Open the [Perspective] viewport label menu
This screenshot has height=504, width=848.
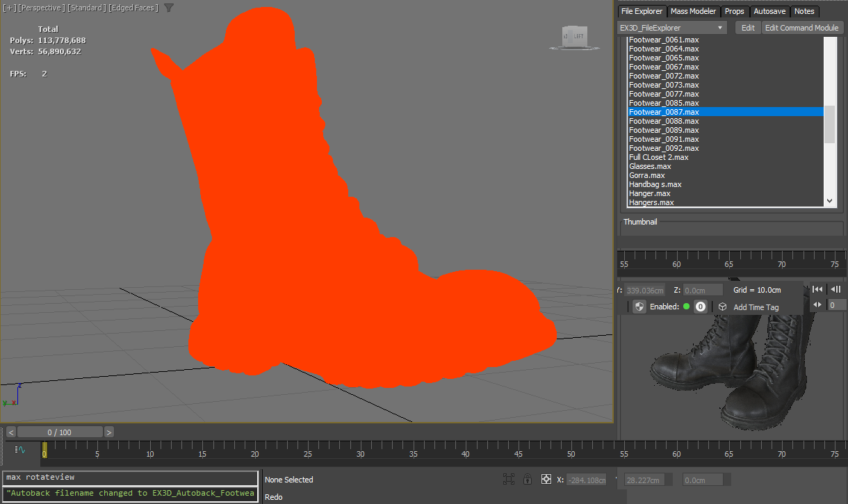[x=41, y=8]
